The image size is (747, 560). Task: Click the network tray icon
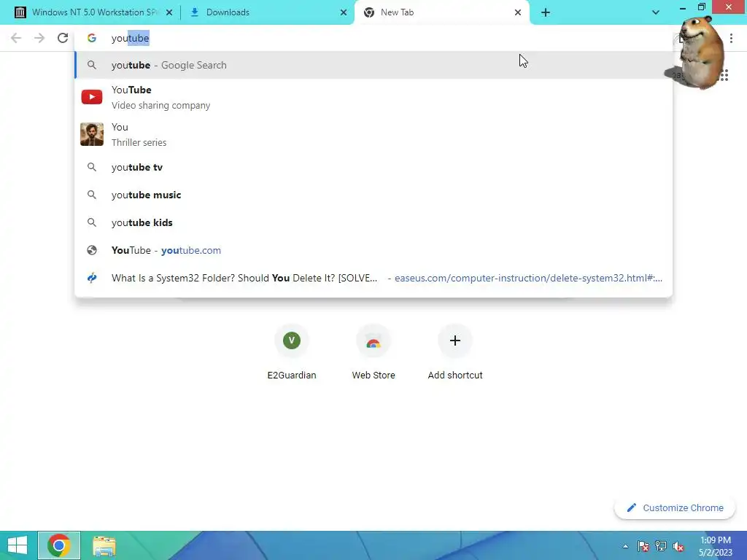pos(661,546)
